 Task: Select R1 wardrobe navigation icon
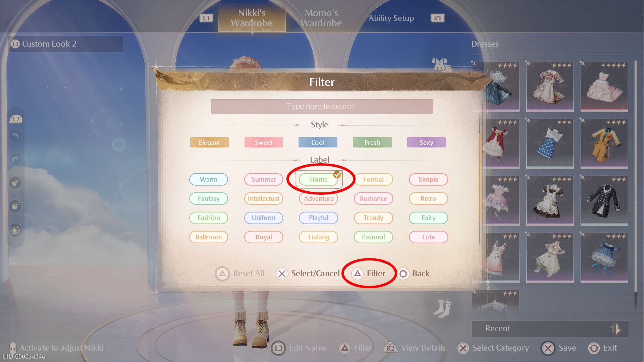[437, 18]
